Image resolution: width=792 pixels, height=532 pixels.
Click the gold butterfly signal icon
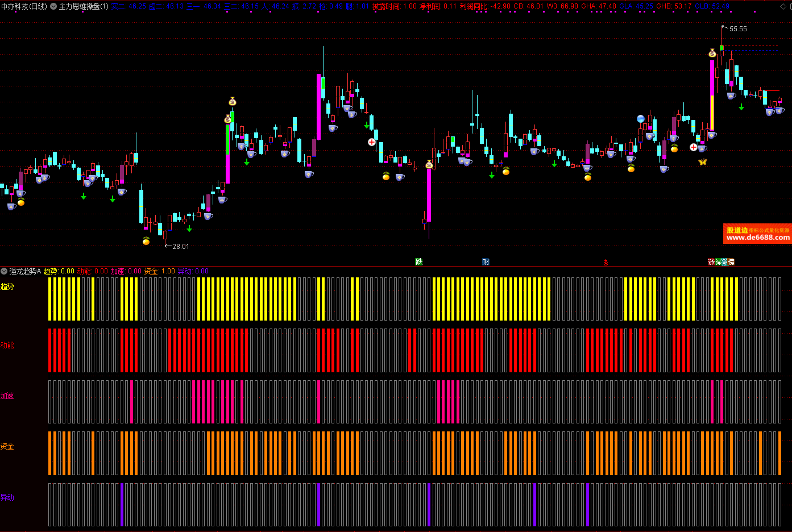point(702,162)
